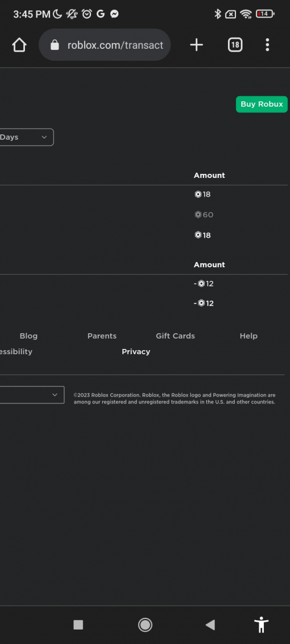This screenshot has height=644, width=290.
Task: Tap the lock icon in address bar
Action: coord(55,45)
